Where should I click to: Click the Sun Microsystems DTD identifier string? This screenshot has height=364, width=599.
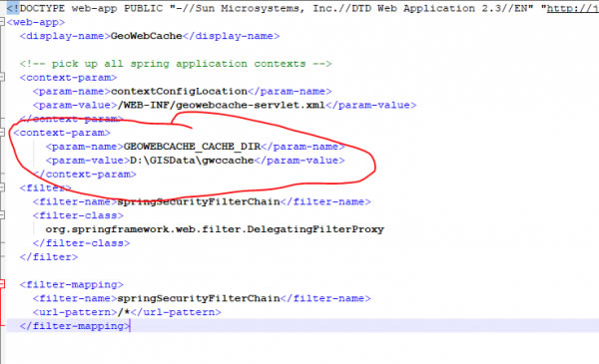click(x=351, y=8)
